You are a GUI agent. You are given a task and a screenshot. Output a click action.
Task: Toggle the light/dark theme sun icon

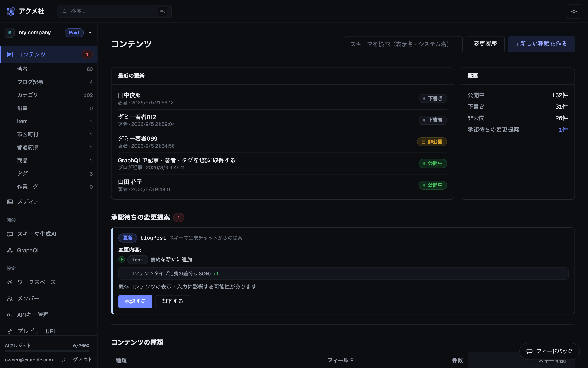click(574, 11)
